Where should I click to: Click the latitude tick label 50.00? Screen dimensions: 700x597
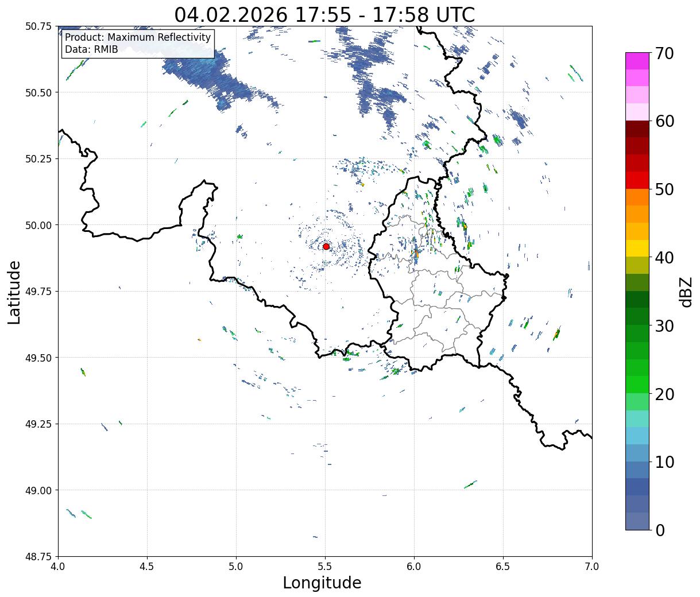[x=38, y=225]
